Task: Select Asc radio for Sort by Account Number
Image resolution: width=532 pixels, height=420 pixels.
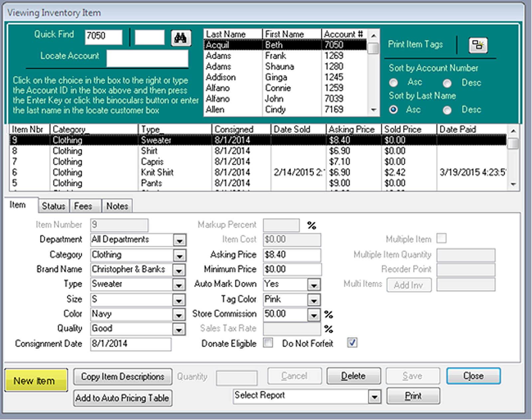Action: (394, 82)
